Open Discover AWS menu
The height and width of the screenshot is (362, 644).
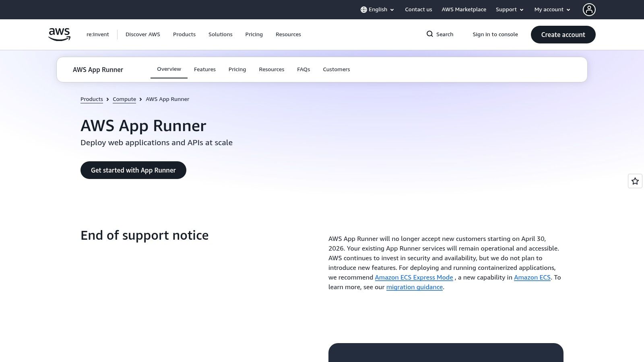click(x=143, y=35)
